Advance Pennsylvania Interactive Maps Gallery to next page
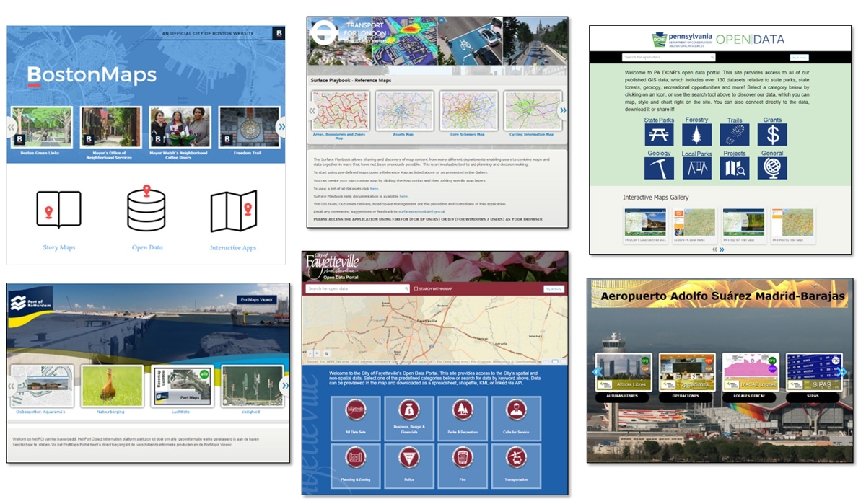This screenshot has width=866, height=504. (721, 249)
